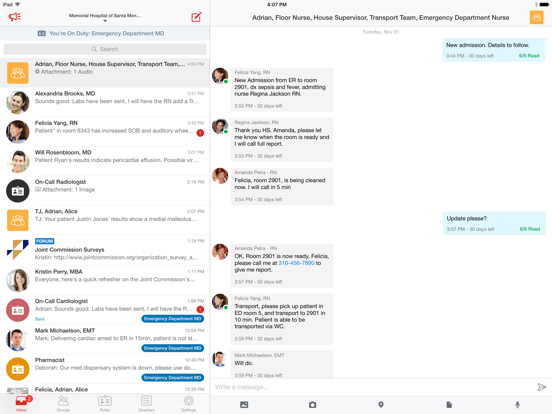Open the orange group info icon in the chat header
Viewport: 552px width, 414px height.
[x=536, y=17]
